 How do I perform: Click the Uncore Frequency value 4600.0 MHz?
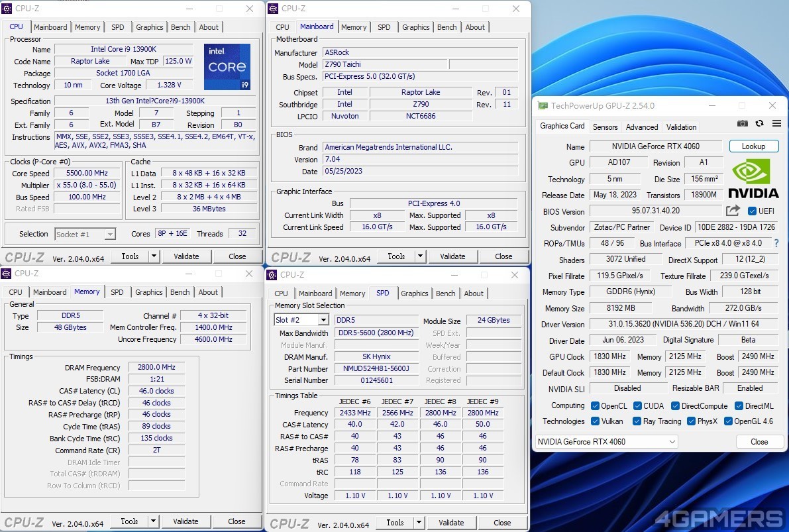pyautogui.click(x=214, y=339)
